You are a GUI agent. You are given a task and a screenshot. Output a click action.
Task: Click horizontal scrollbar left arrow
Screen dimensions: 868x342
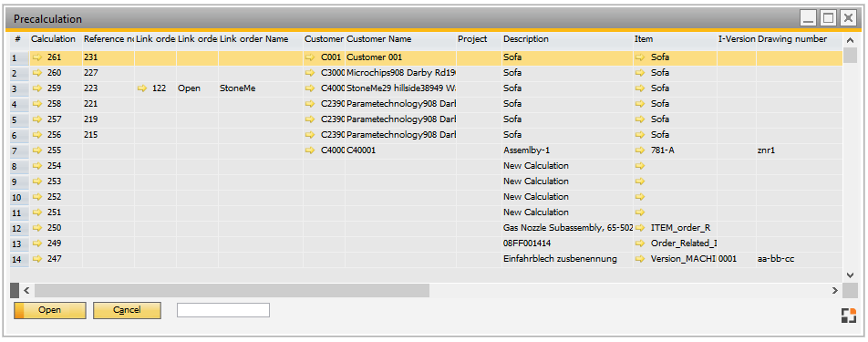(x=26, y=290)
